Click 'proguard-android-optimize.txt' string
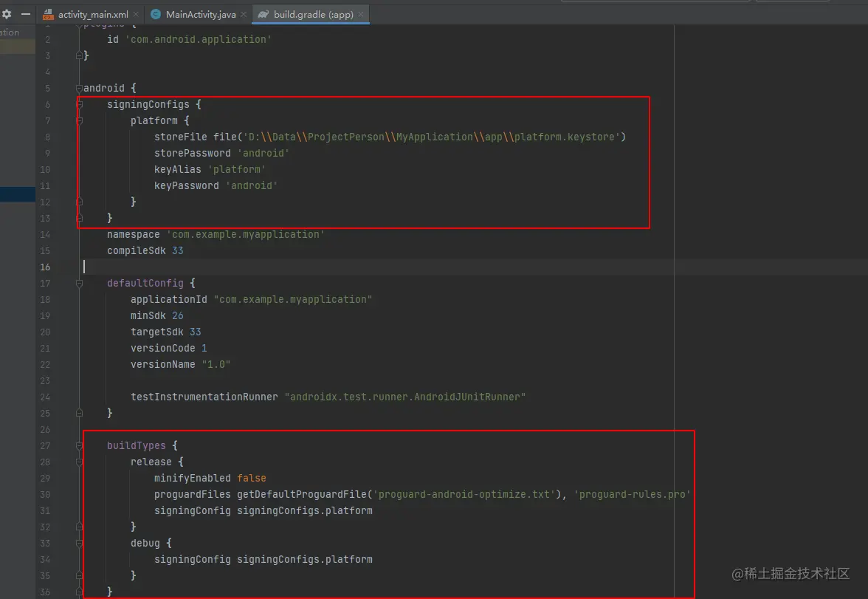 click(464, 494)
